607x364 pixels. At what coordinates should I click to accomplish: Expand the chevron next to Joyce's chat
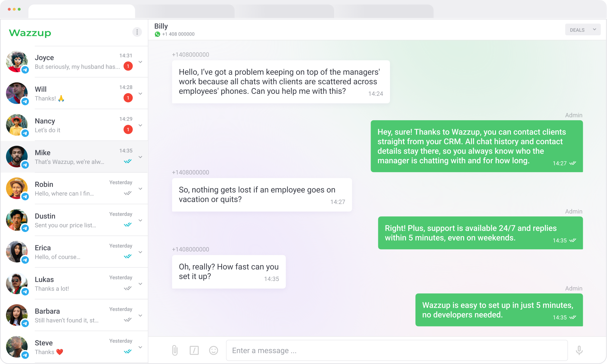tap(140, 62)
